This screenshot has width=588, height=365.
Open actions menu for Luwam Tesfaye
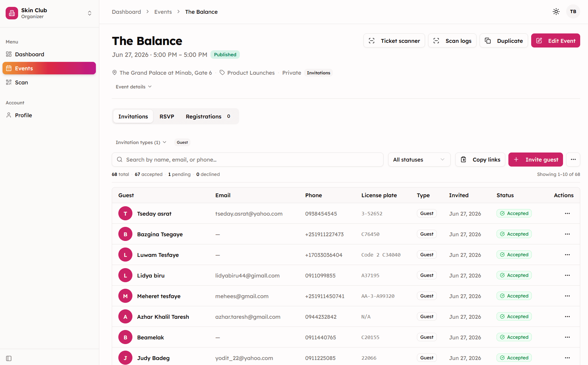[567, 255]
